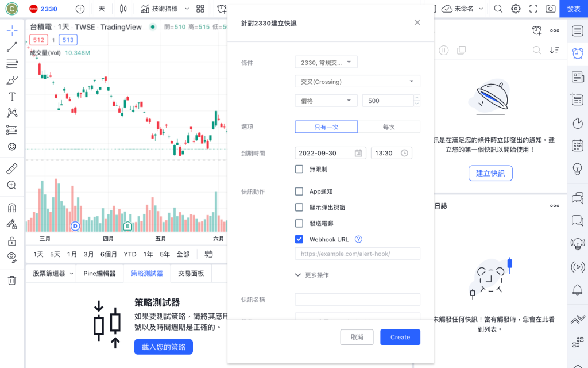This screenshot has width=588, height=368.
Task: Click the Create button
Action: coord(400,337)
